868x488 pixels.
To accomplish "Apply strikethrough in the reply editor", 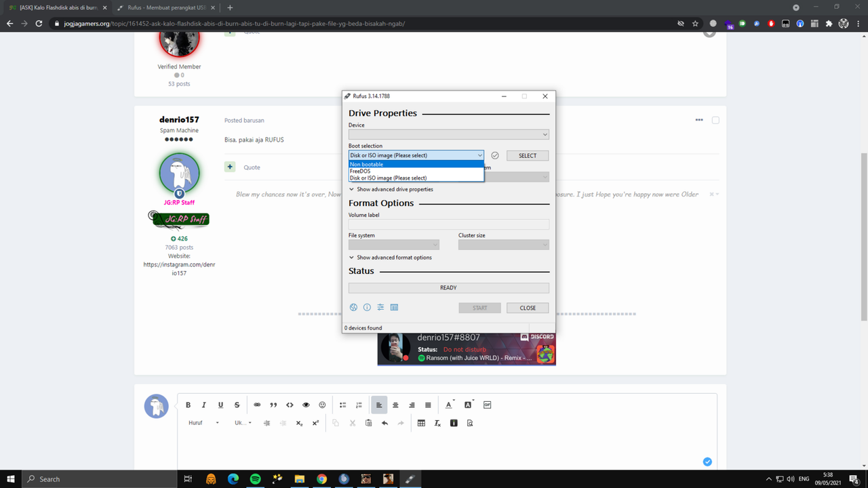I will click(237, 405).
